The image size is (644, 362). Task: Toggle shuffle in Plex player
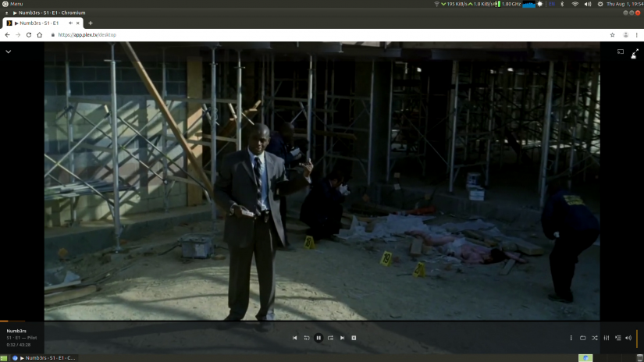click(595, 338)
